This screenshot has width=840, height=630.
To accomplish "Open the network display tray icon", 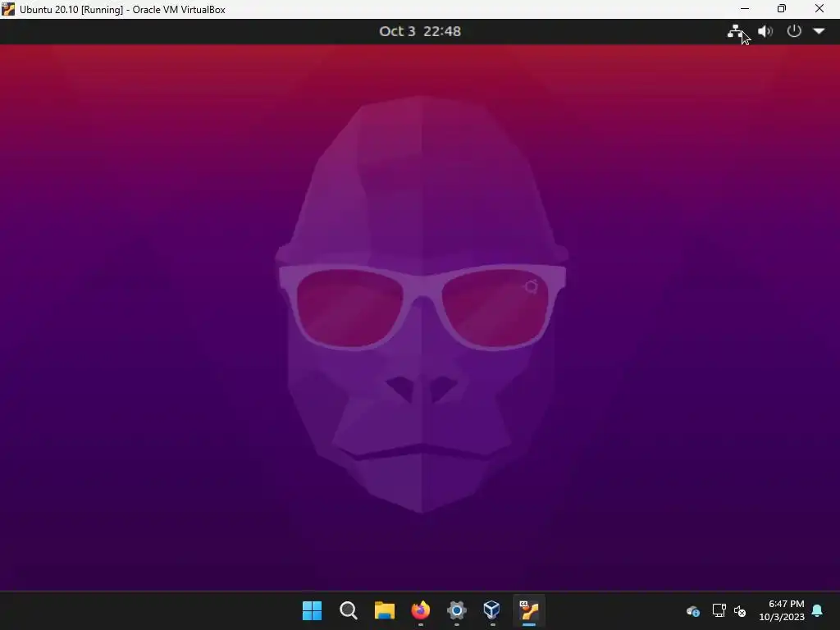I will [719, 610].
